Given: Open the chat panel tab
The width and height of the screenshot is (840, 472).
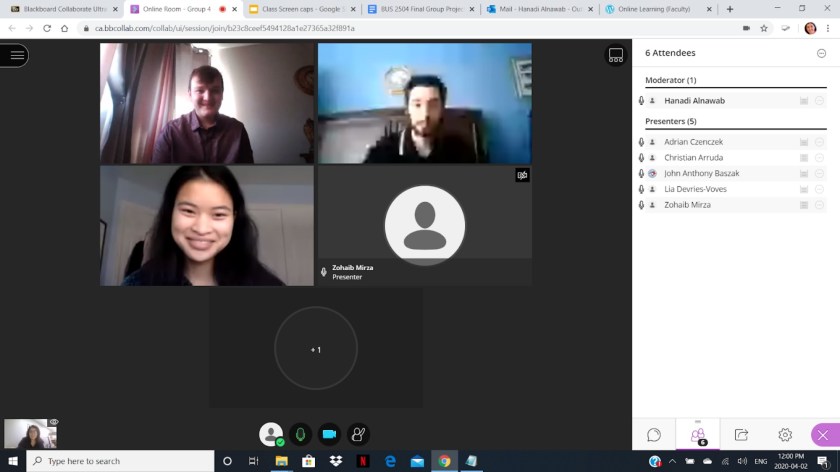Looking at the screenshot, I should click(654, 435).
